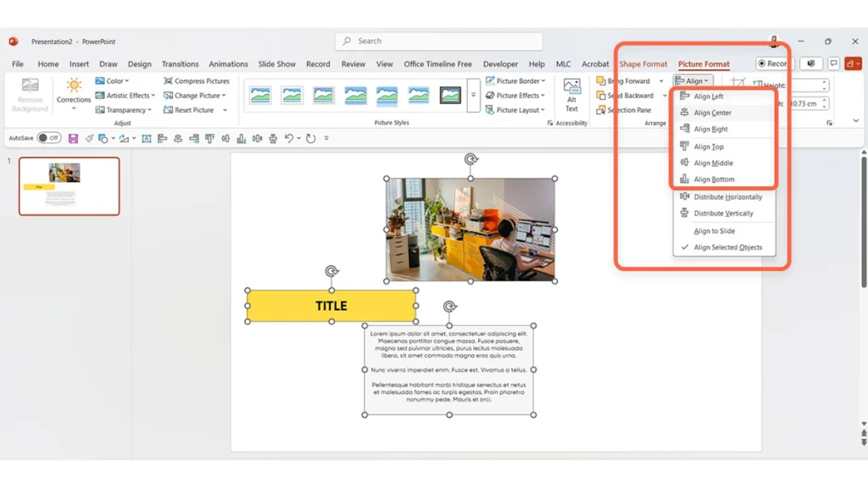Open Transparency dropdown
Screen dimensions: 868x488
pyautogui.click(x=124, y=109)
